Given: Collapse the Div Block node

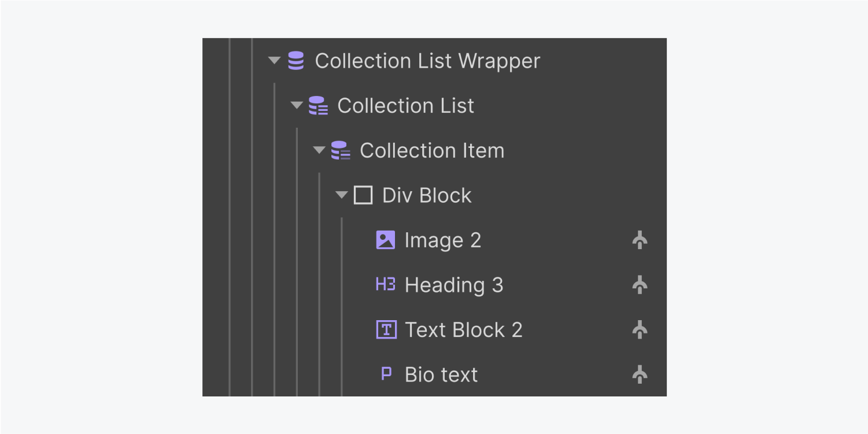Looking at the screenshot, I should pos(341,195).
